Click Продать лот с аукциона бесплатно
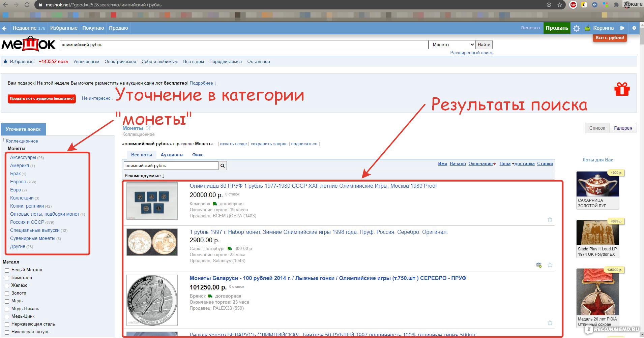 click(42, 98)
